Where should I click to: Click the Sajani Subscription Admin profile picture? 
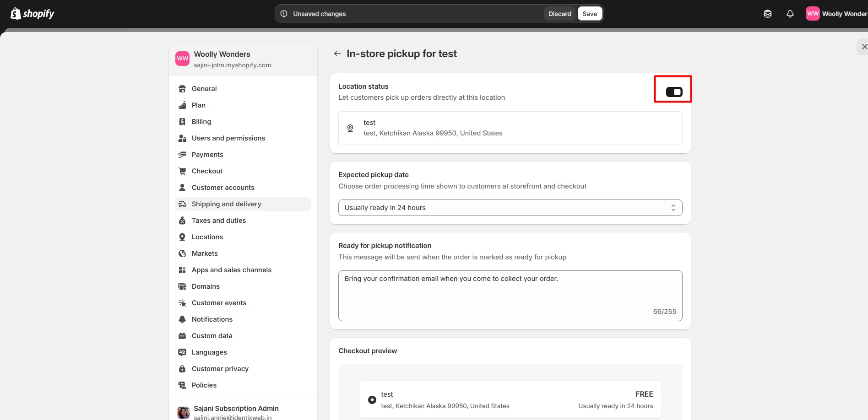(x=184, y=412)
